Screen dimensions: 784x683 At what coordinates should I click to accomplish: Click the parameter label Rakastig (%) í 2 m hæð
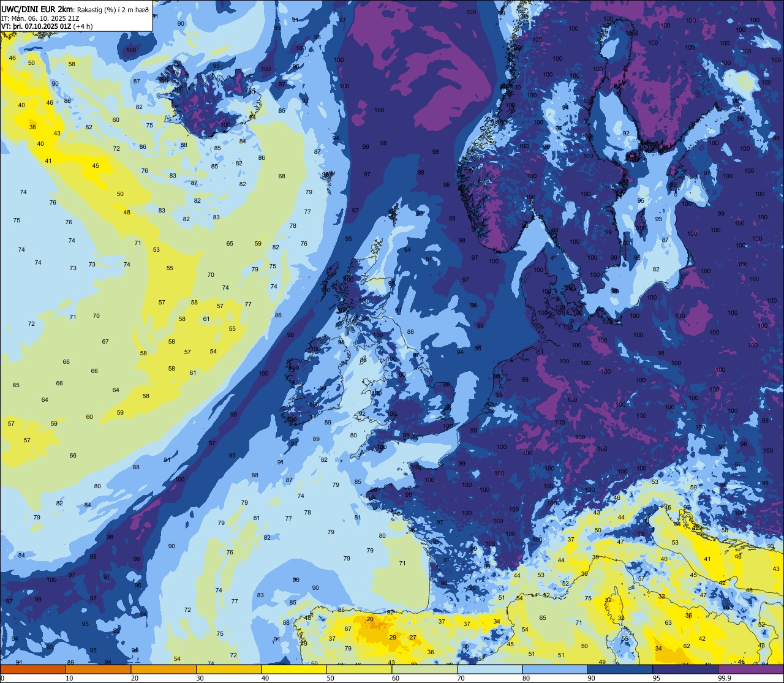point(113,9)
